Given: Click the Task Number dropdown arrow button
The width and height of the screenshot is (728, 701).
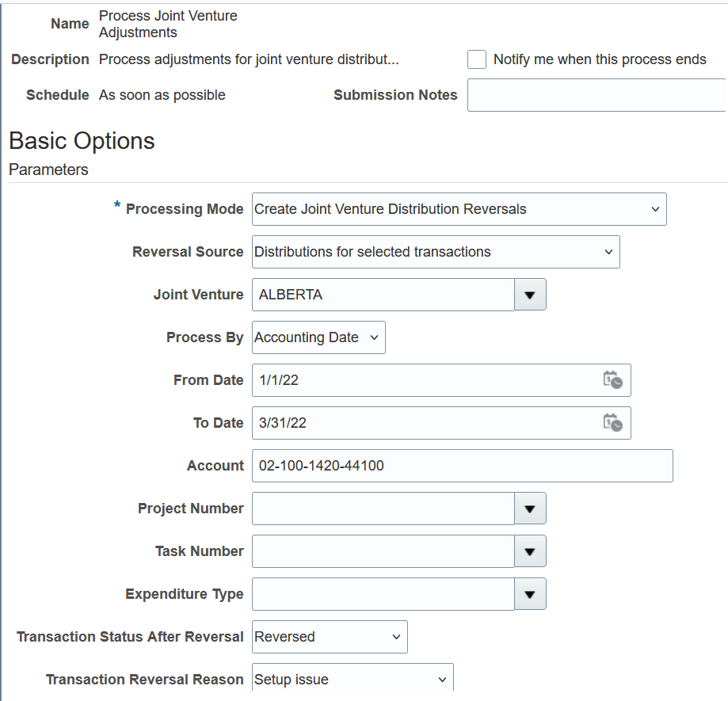Looking at the screenshot, I should [x=530, y=551].
